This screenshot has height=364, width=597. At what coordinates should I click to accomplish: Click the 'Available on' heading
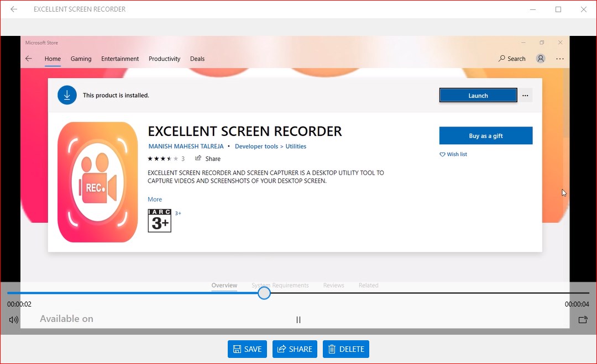(67, 319)
